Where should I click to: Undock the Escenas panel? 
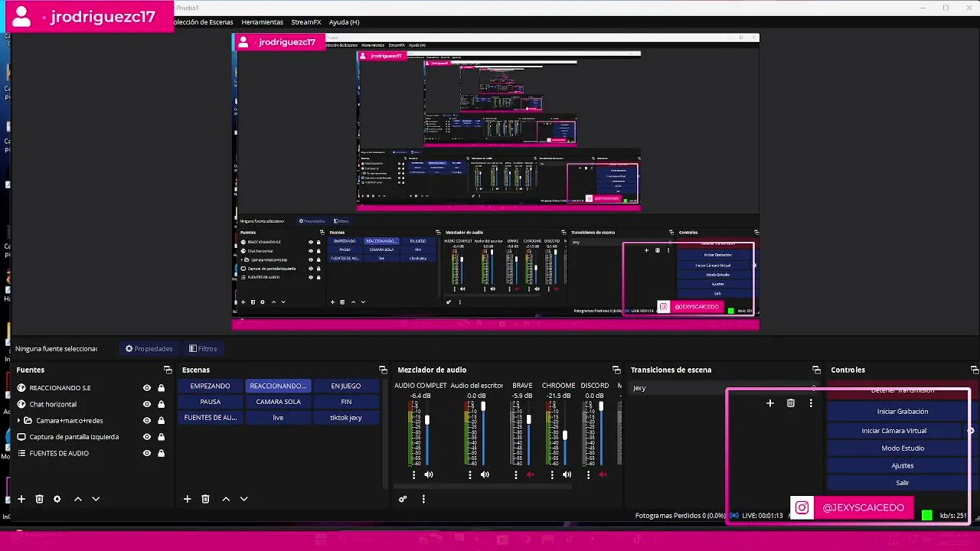(383, 370)
